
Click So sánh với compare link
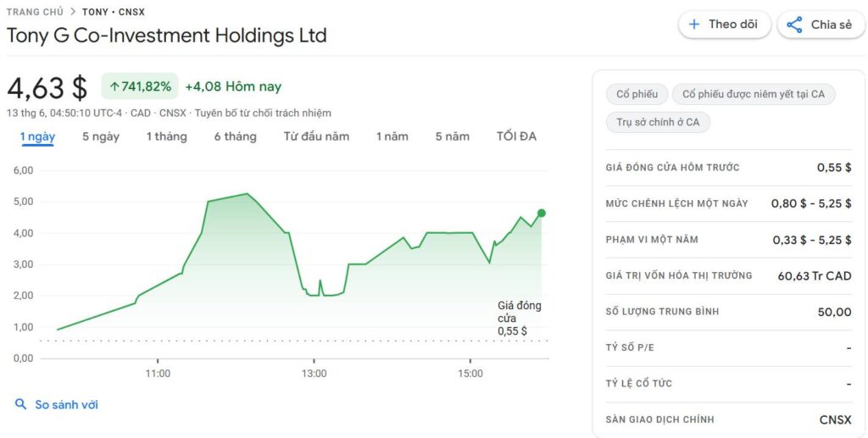66,404
